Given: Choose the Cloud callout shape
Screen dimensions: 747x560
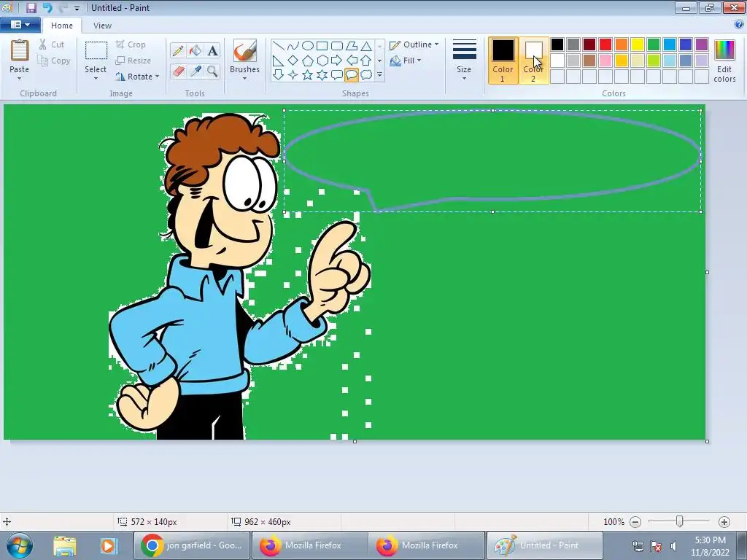Looking at the screenshot, I should (x=366, y=75).
